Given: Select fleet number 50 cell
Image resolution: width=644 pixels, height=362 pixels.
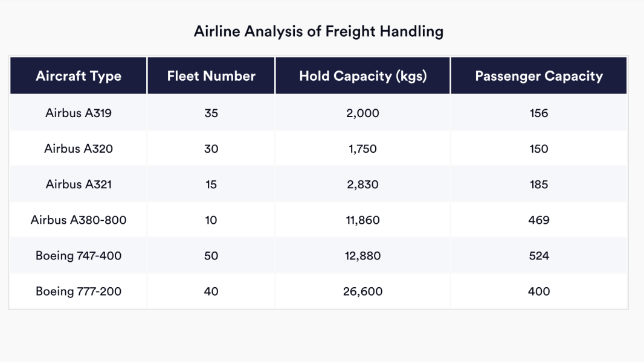Looking at the screenshot, I should point(211,255).
